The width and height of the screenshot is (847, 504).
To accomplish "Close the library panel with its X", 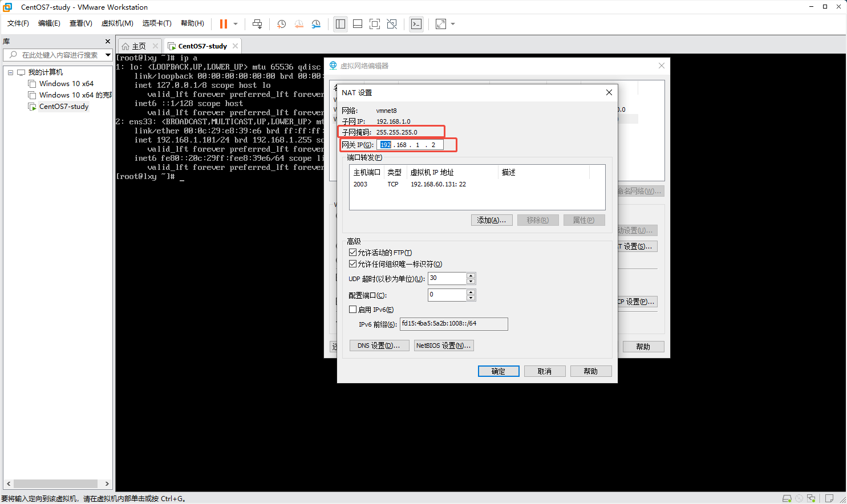I will [x=108, y=42].
